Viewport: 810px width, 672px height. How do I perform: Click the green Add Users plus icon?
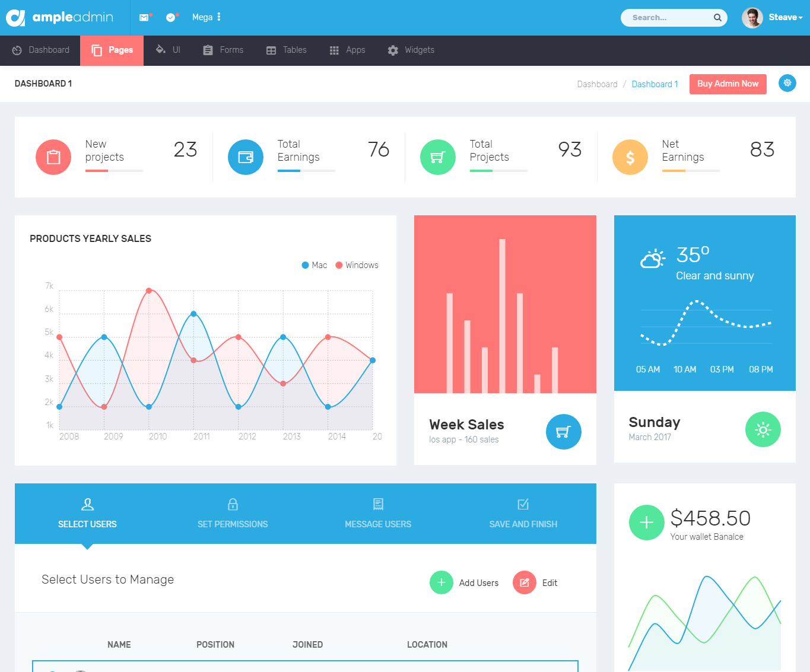[441, 582]
